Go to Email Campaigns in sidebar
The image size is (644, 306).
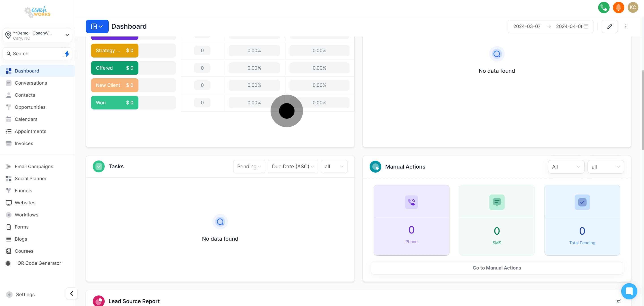tap(34, 166)
